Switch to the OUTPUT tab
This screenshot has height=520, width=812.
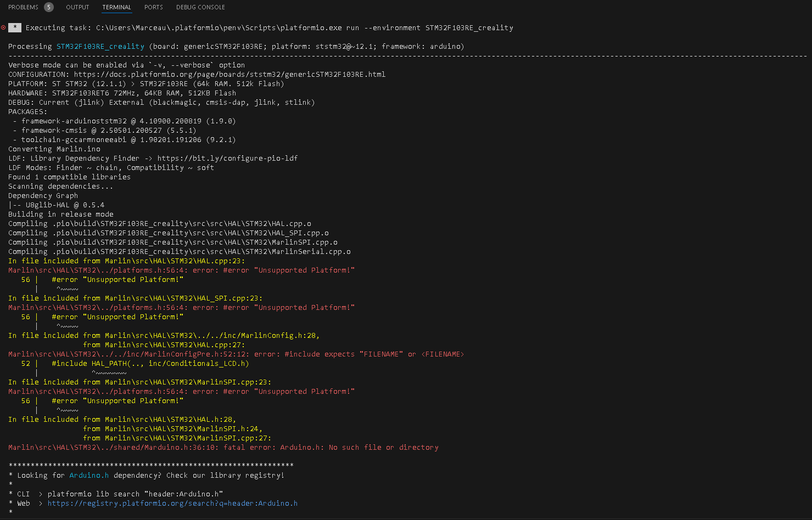(x=77, y=7)
